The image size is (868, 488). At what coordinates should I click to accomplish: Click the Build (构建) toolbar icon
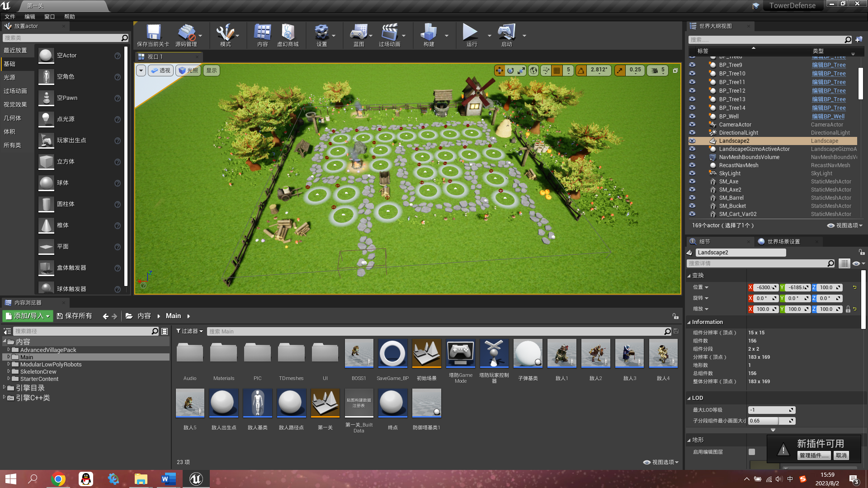(x=428, y=33)
